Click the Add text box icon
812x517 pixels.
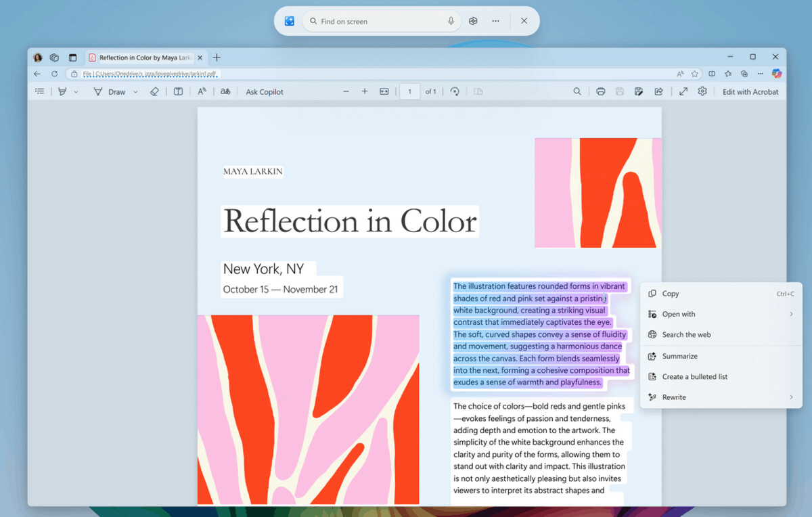(x=178, y=91)
